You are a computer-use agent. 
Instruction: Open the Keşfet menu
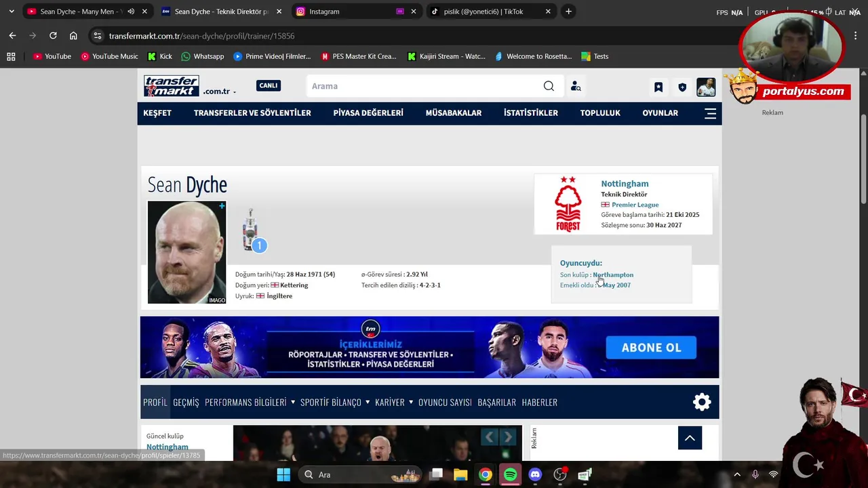pos(157,113)
